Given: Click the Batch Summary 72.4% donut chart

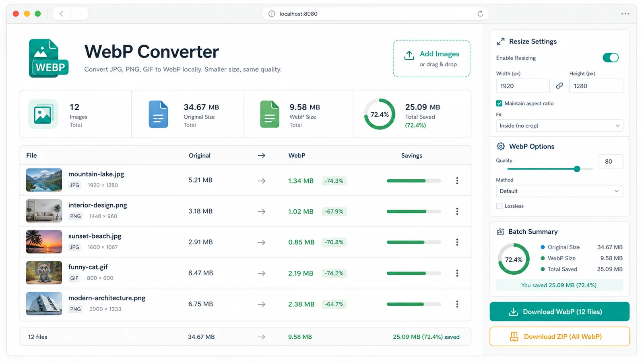Looking at the screenshot, I should pyautogui.click(x=514, y=259).
